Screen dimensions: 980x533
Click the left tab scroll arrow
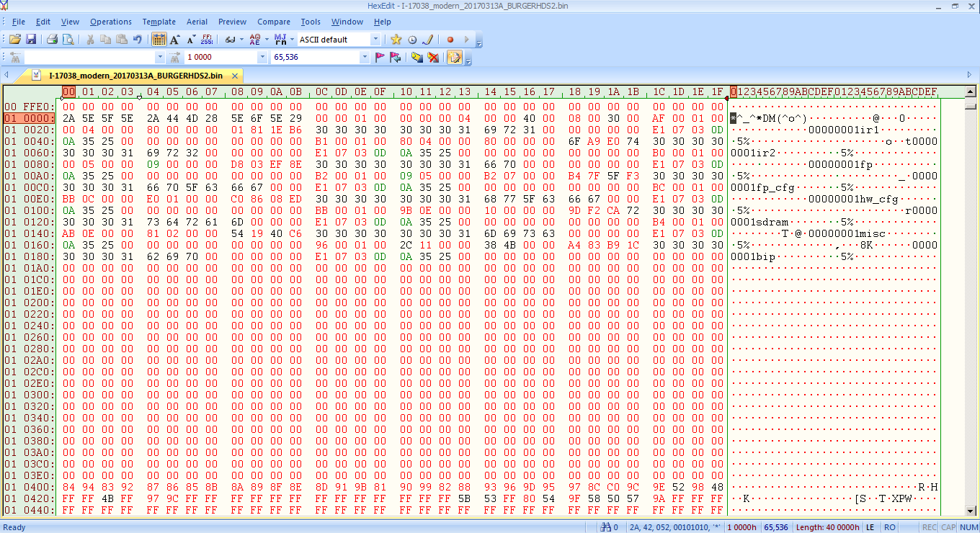pos(6,76)
